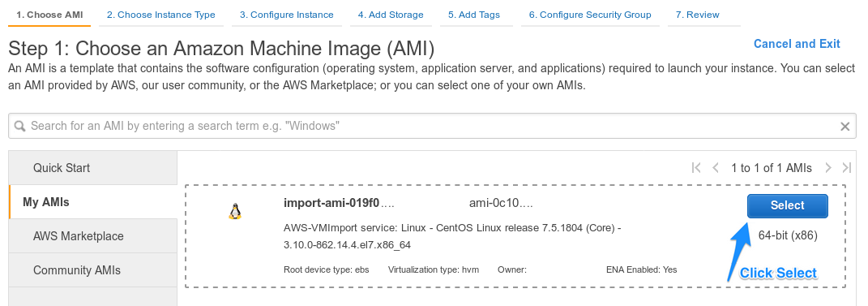Switch to 2. Choose Instance Type tab
The image size is (868, 306).
click(161, 15)
